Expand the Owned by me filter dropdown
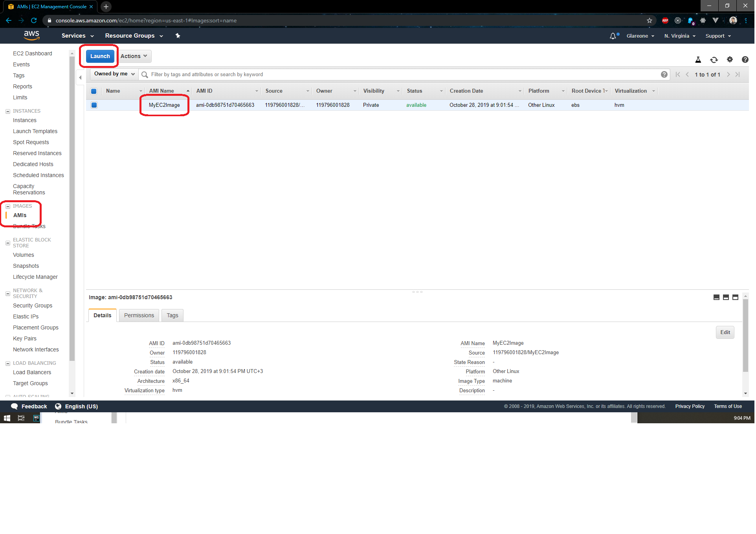Screen dimensions: 756x534 point(114,74)
